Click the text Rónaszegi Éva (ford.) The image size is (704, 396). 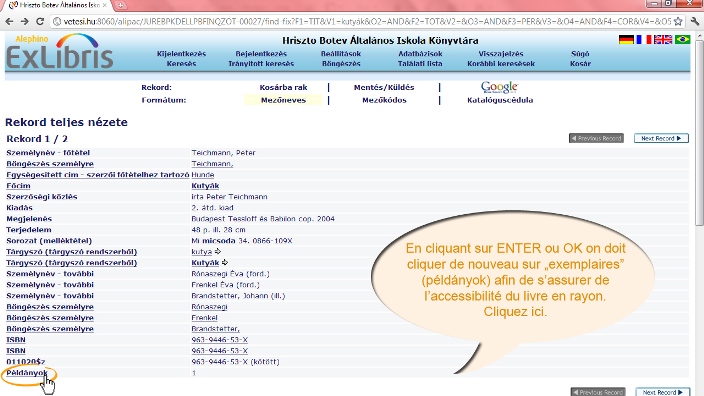pos(230,274)
